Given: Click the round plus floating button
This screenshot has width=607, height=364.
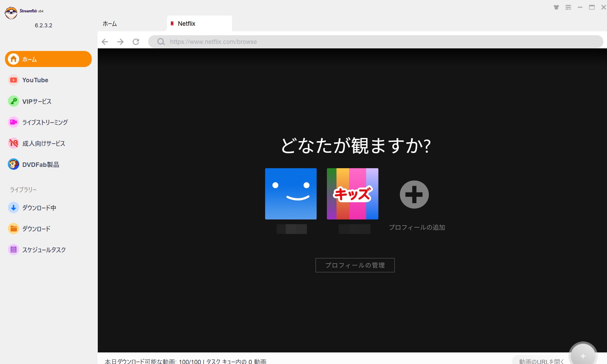Looking at the screenshot, I should pyautogui.click(x=583, y=356).
